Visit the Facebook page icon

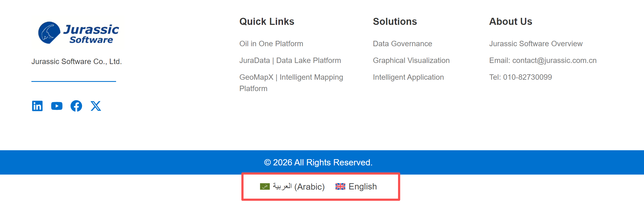[76, 106]
